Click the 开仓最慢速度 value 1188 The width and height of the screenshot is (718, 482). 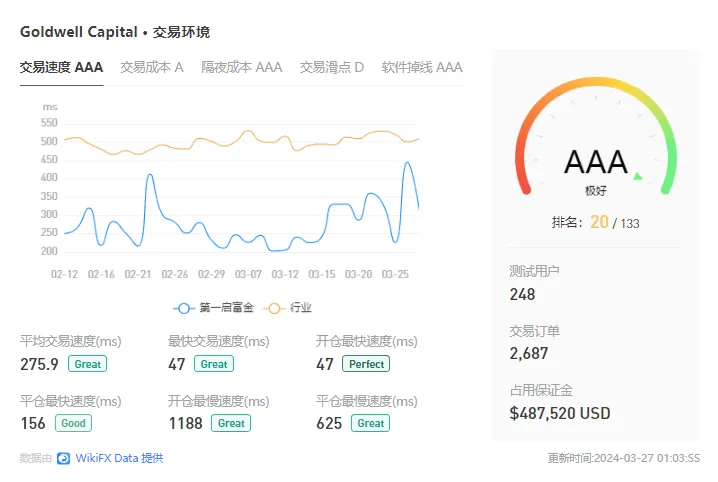point(185,423)
